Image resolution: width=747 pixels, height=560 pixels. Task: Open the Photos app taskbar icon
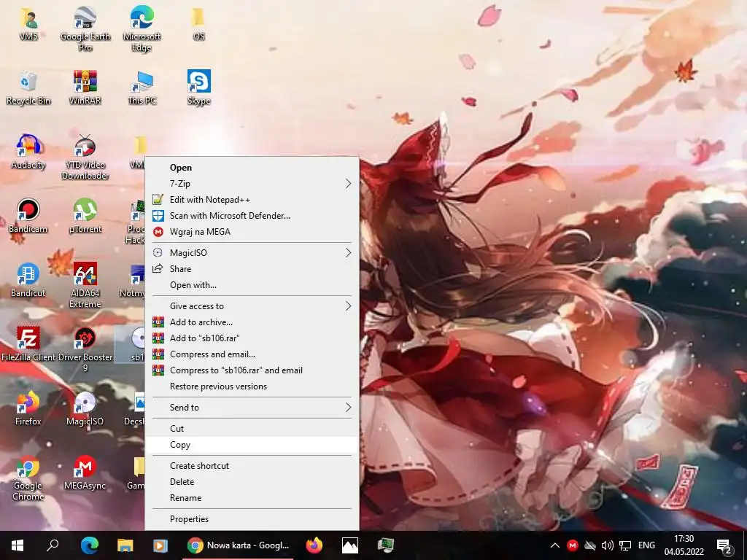click(x=350, y=545)
